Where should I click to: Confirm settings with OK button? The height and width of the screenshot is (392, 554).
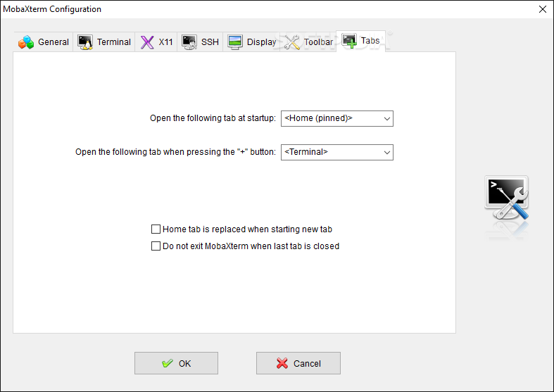(x=176, y=363)
